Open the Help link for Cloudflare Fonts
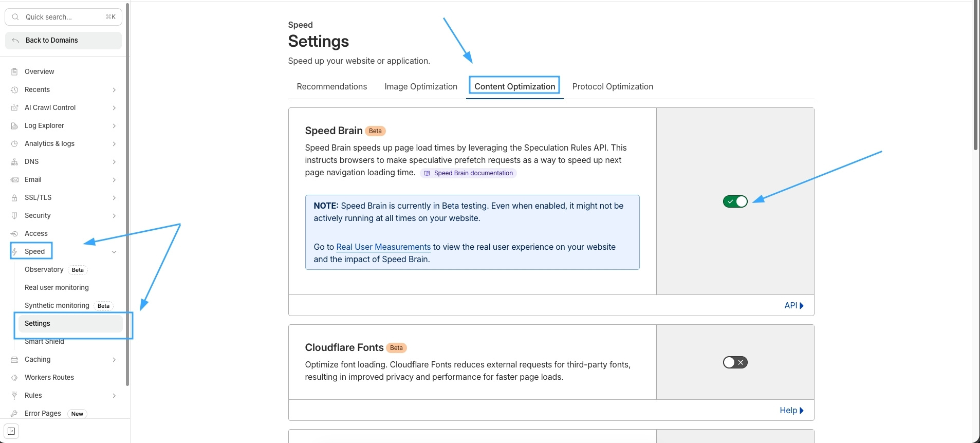Viewport: 980px width, 443px height. [x=791, y=411]
